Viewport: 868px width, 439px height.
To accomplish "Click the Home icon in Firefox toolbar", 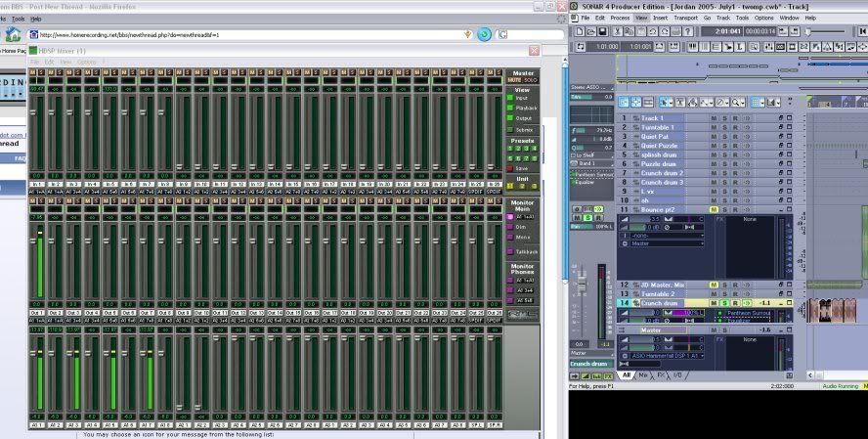I will (x=12, y=34).
